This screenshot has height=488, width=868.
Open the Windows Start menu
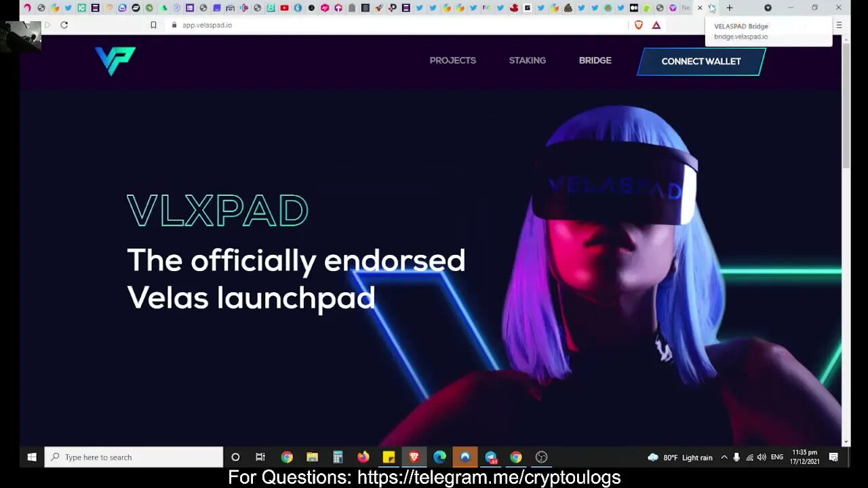coord(31,457)
